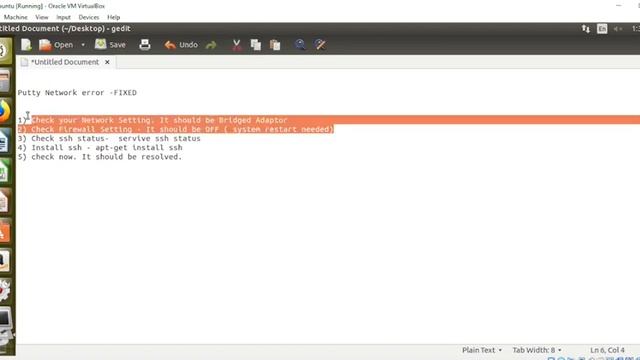Open the Machine menu in VirtualBox
This screenshot has width=640, height=360.
pos(16,17)
